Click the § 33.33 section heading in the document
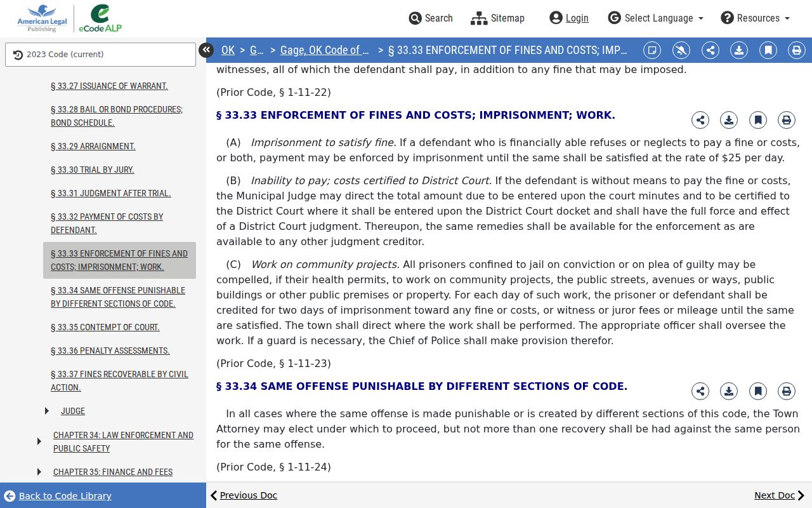812x508 pixels. click(x=416, y=115)
